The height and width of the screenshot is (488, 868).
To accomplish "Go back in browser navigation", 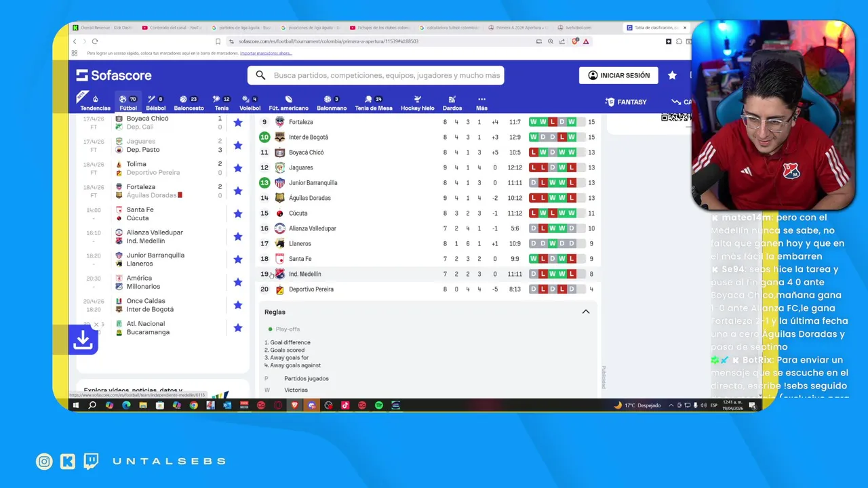I will pyautogui.click(x=75, y=41).
